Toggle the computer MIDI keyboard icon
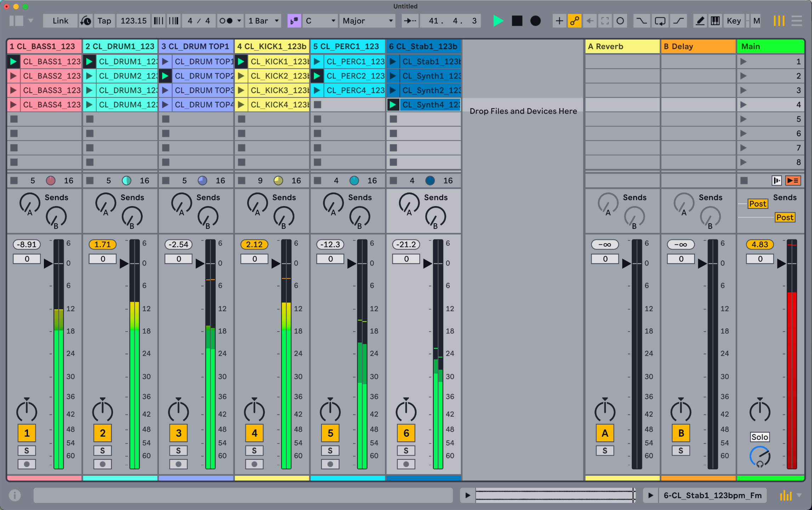This screenshot has height=510, width=812. 715,21
